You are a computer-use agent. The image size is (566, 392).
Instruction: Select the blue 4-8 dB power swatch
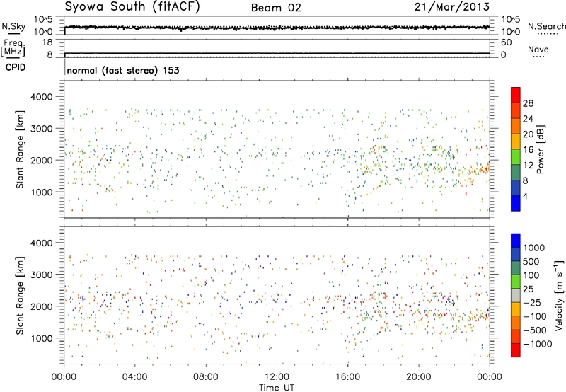(x=516, y=188)
